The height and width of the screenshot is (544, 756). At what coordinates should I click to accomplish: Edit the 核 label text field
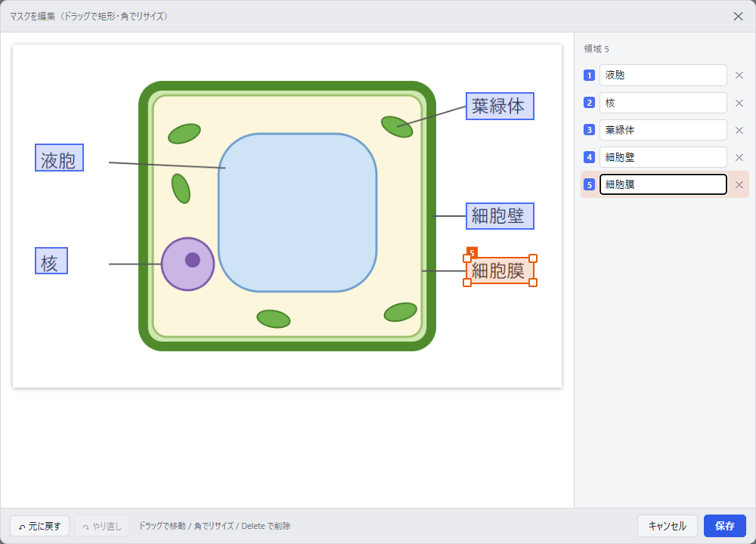point(663,103)
